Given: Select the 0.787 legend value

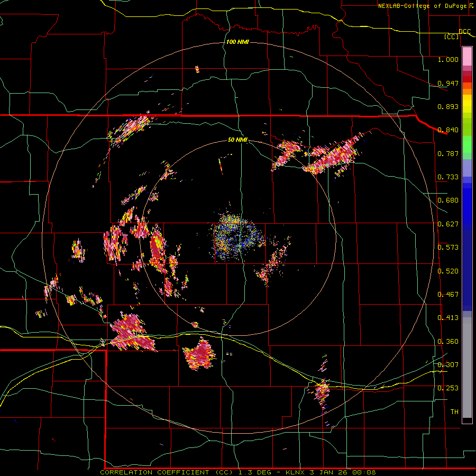Looking at the screenshot, I should click(x=448, y=153).
